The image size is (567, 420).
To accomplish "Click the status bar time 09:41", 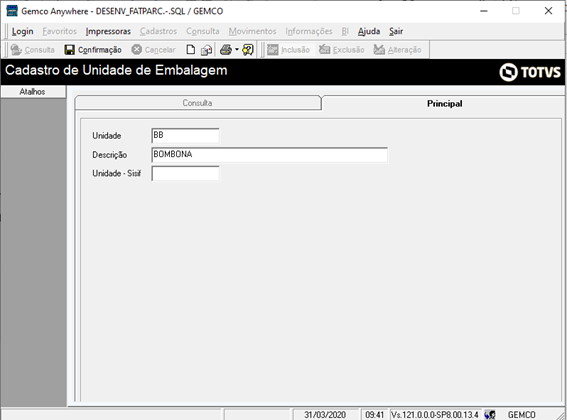I will (x=374, y=415).
